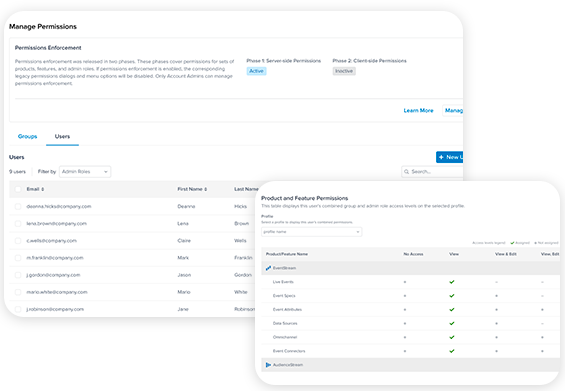The width and height of the screenshot is (565, 391).
Task: Select the checkbox for mario.white@company.com
Action: [x=18, y=292]
